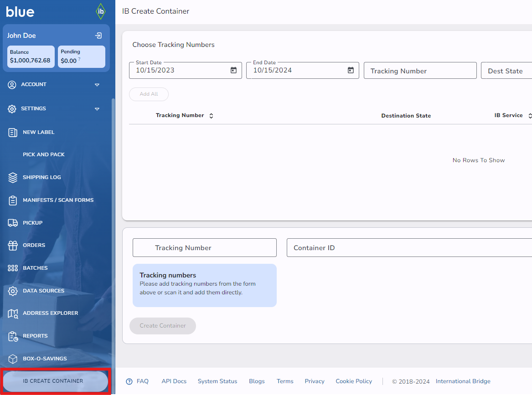Click the logout icon beside John Doe
The image size is (532, 395).
98,36
